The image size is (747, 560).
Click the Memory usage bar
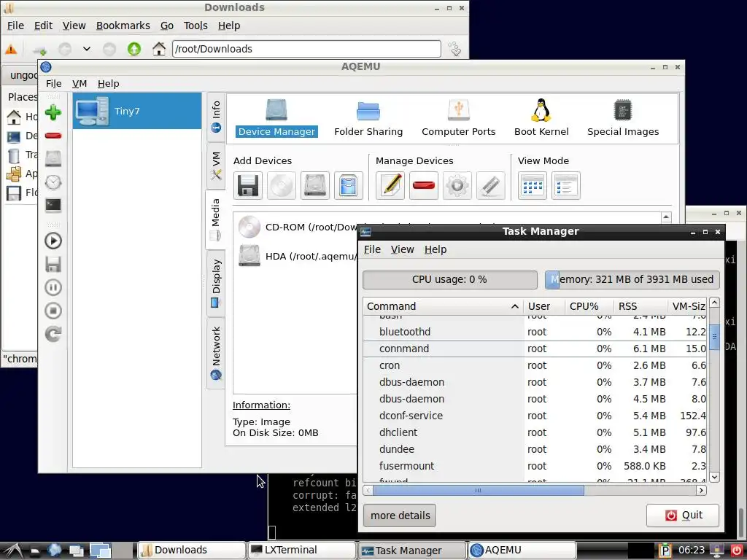[x=632, y=279]
